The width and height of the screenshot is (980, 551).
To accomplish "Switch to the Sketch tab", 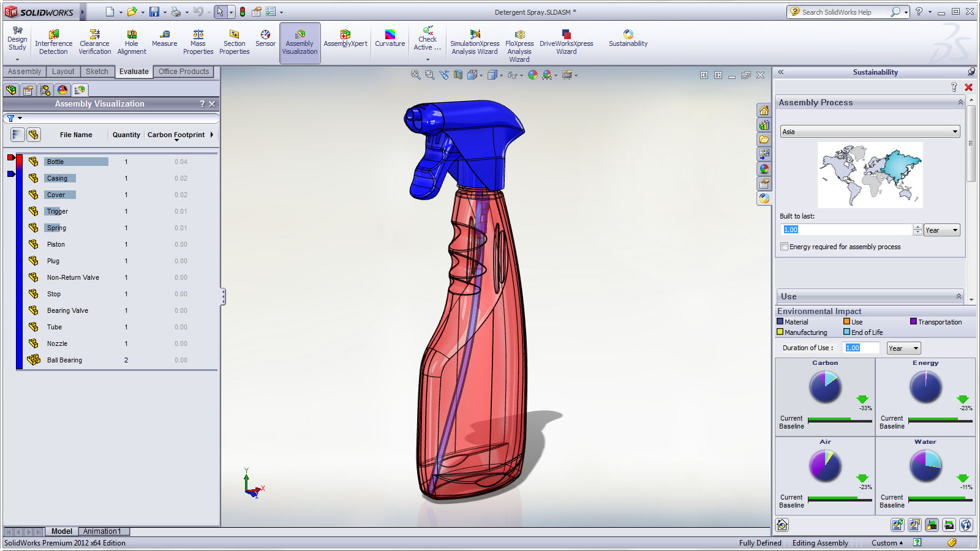I will 97,72.
